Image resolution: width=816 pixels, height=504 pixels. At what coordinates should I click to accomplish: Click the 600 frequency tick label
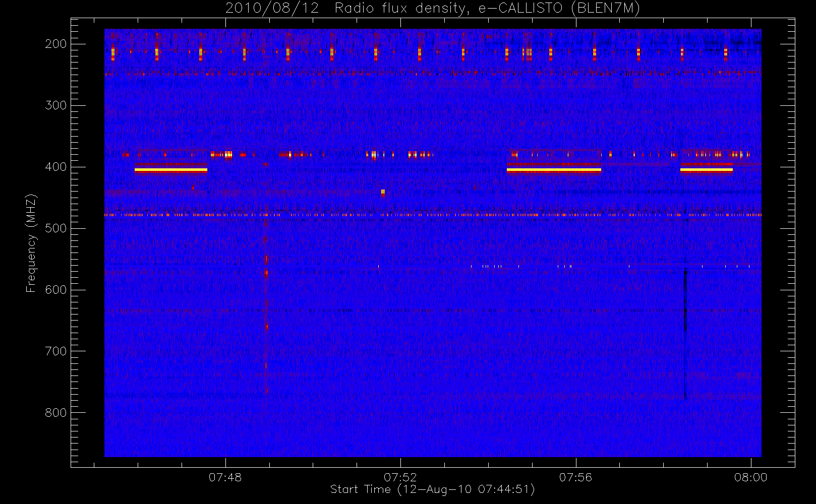(x=56, y=290)
